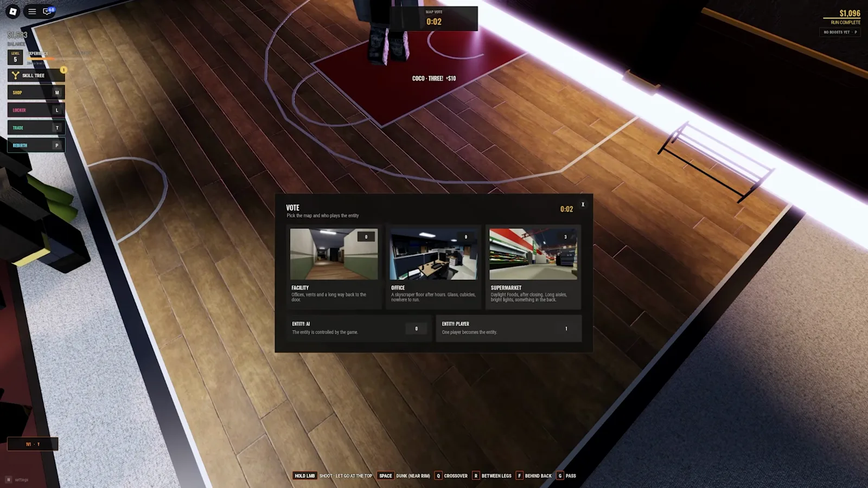Open the Locker menu button
Image resolution: width=868 pixels, height=488 pixels.
click(x=36, y=110)
